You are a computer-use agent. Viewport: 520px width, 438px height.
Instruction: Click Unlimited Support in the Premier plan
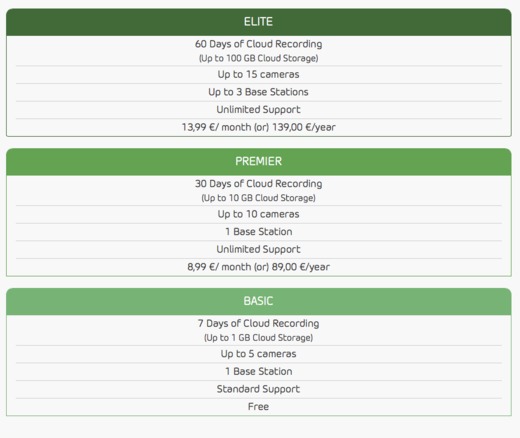pyautogui.click(x=259, y=249)
